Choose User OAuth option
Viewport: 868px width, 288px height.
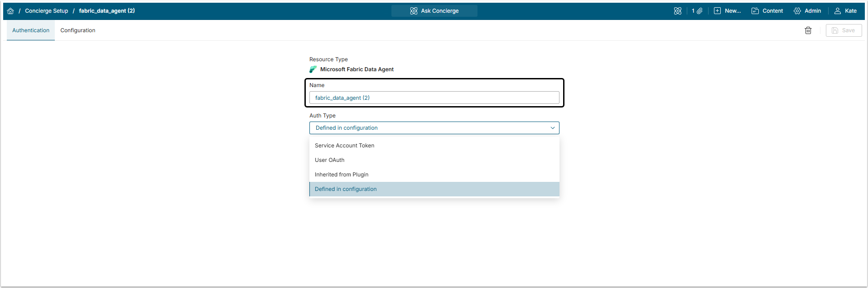coord(434,160)
